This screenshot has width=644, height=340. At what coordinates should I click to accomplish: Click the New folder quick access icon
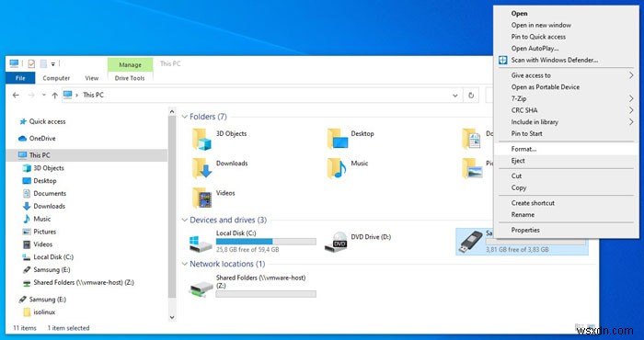point(43,63)
